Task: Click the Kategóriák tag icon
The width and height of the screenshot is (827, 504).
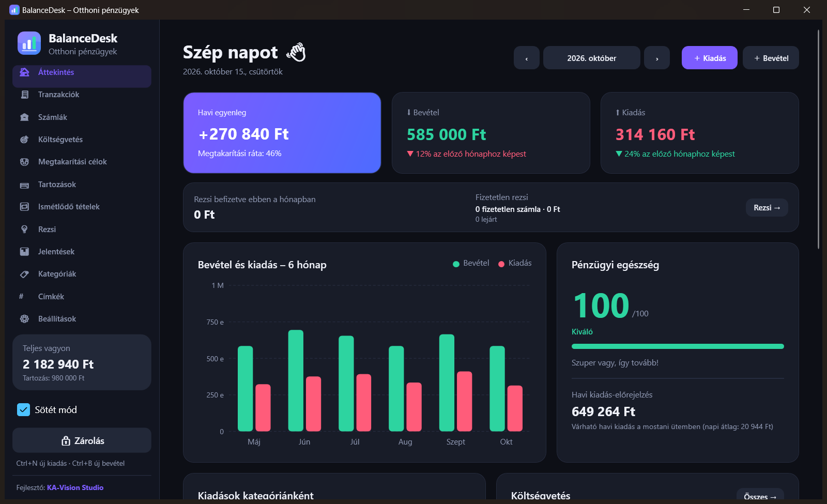Action: (x=24, y=274)
